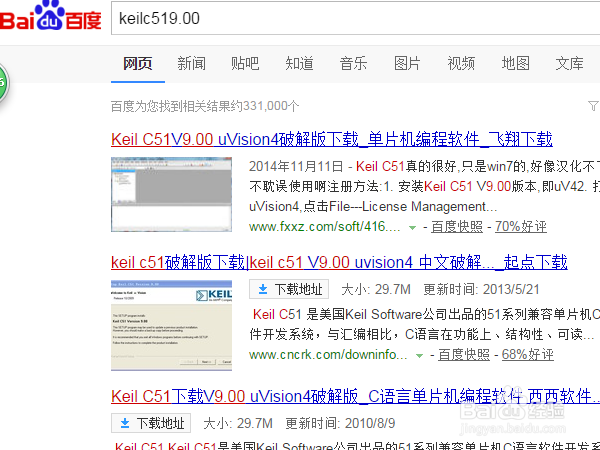Viewport: 600px width, 450px height.
Task: Open result Keil C51下载V9.00 西西软件
Action: coord(355,396)
